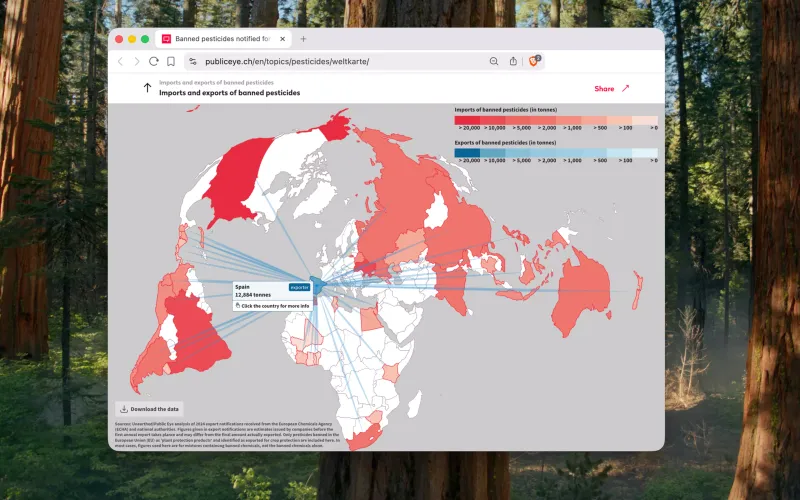
Task: Select the Banned pesticides notified tab
Action: pos(223,39)
